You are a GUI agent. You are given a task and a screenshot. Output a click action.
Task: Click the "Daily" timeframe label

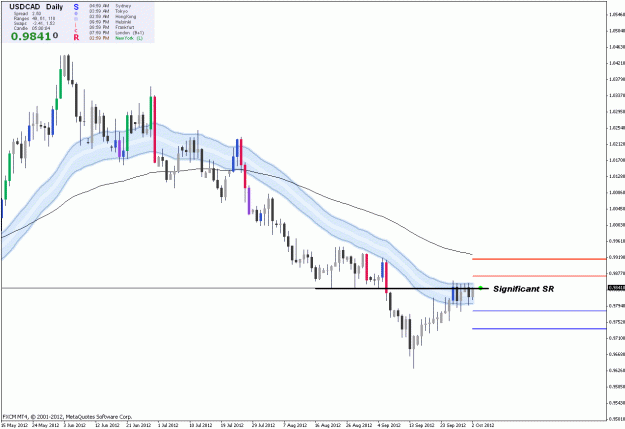tap(55, 7)
